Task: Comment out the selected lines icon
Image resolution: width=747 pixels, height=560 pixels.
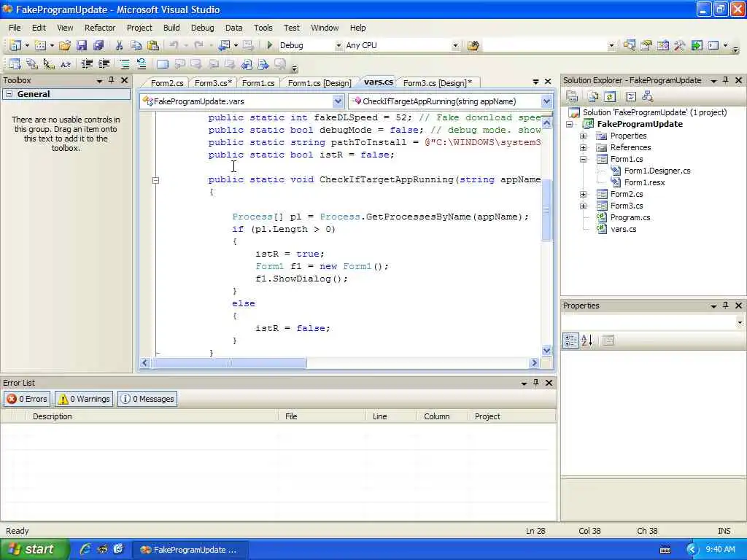Action: (124, 64)
